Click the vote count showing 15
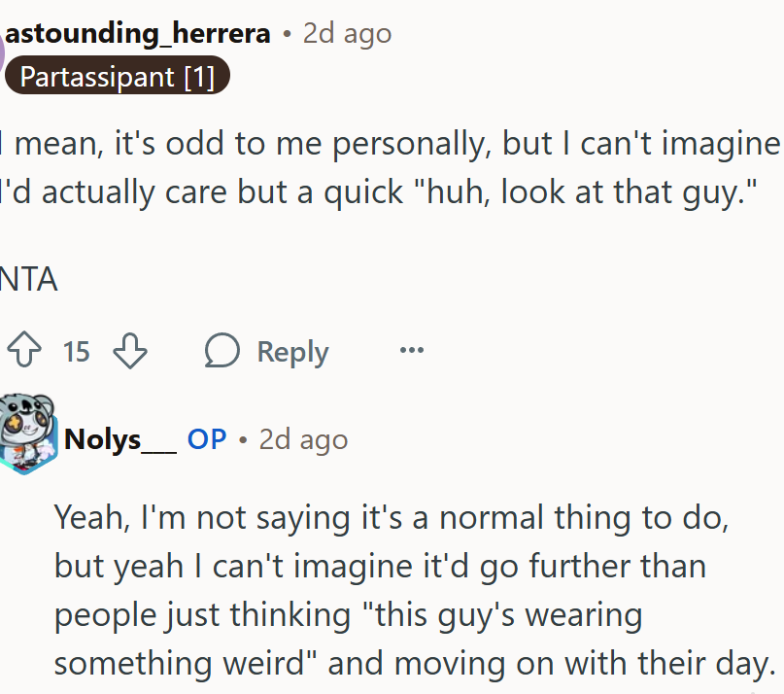Image resolution: width=784 pixels, height=694 pixels. point(77,351)
